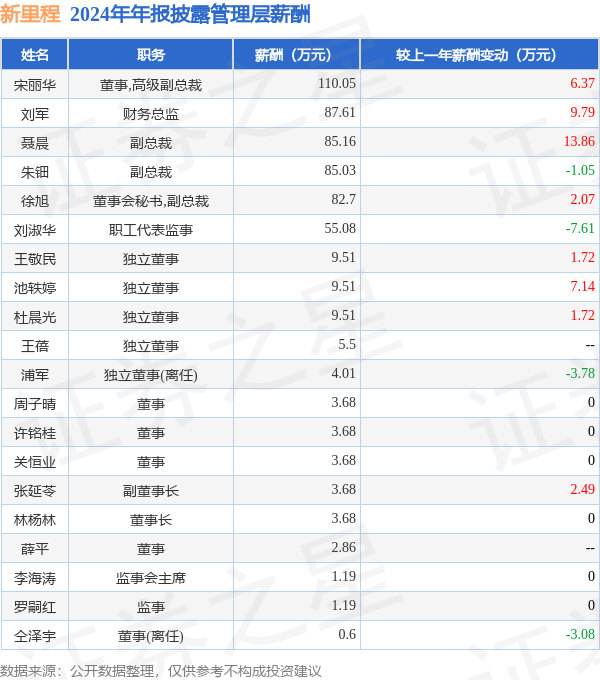Select the title 独立董事(离任)

(151, 376)
